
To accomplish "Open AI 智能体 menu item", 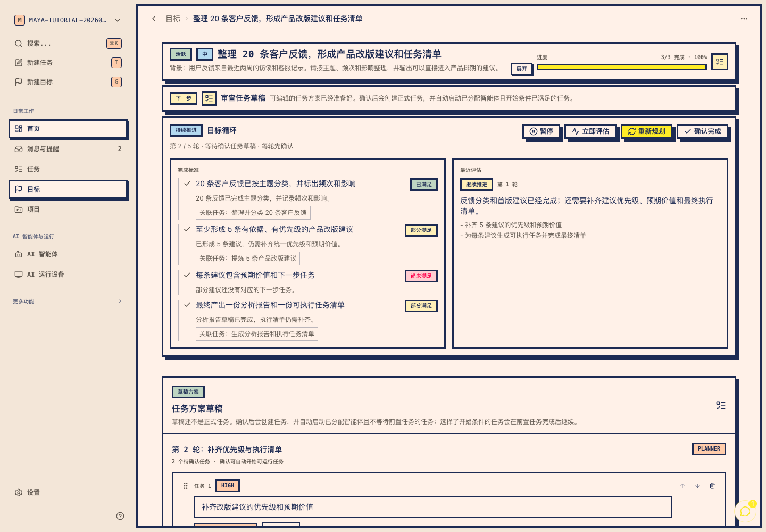I will (68, 254).
